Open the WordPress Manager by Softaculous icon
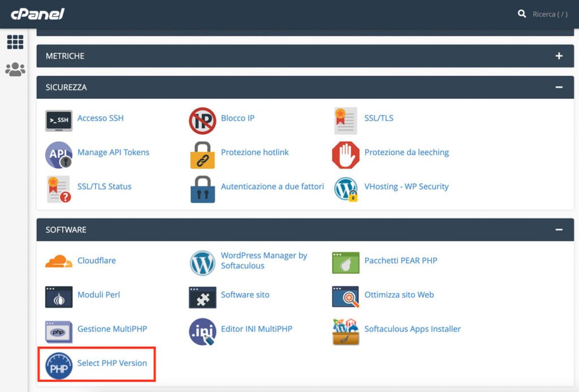 202,263
